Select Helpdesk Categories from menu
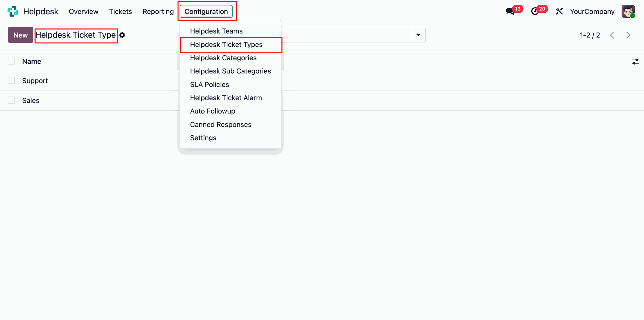The height and width of the screenshot is (320, 644). click(x=223, y=58)
